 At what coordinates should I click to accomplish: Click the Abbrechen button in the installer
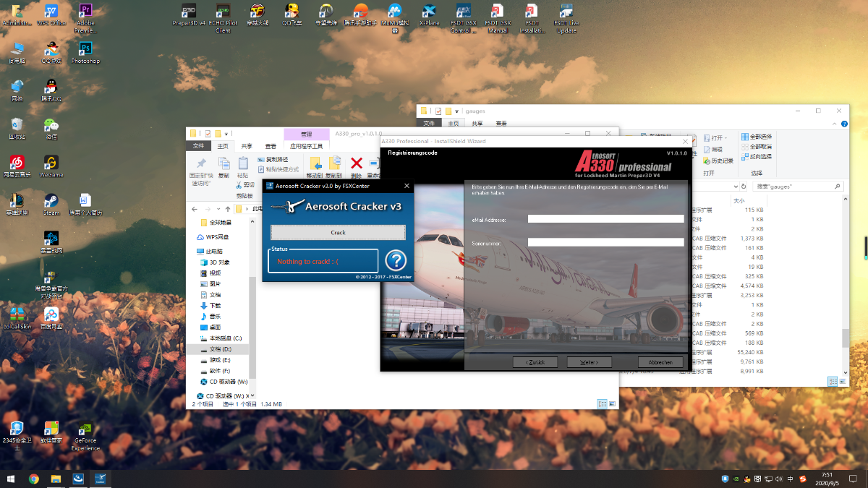[660, 362]
